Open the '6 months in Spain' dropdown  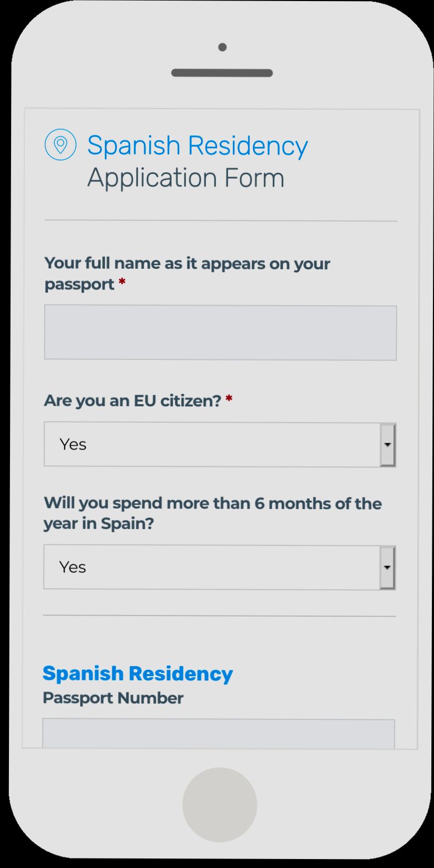tap(220, 567)
